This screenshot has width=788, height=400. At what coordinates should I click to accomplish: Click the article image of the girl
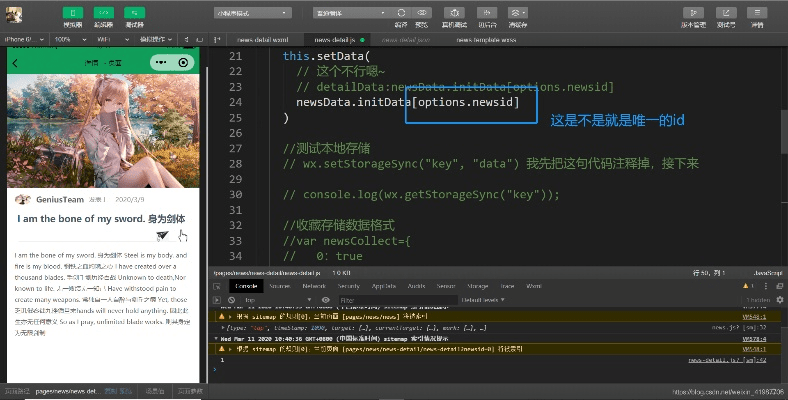tap(103, 128)
